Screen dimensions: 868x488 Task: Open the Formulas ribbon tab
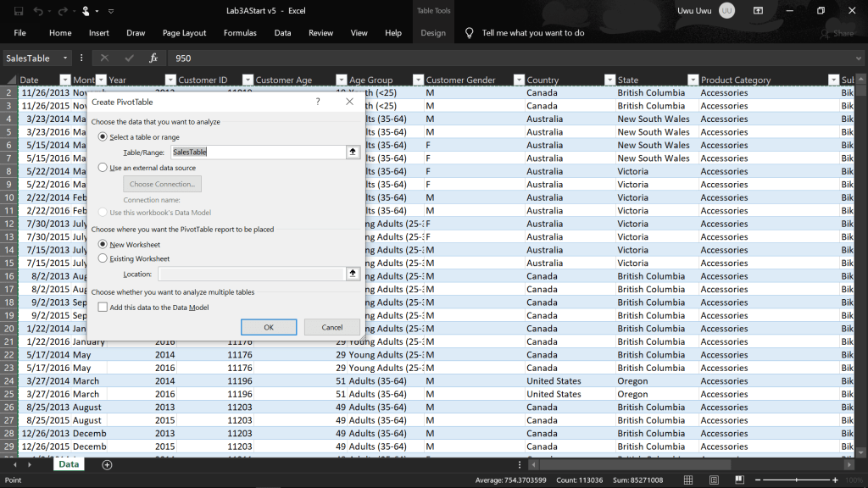click(240, 33)
